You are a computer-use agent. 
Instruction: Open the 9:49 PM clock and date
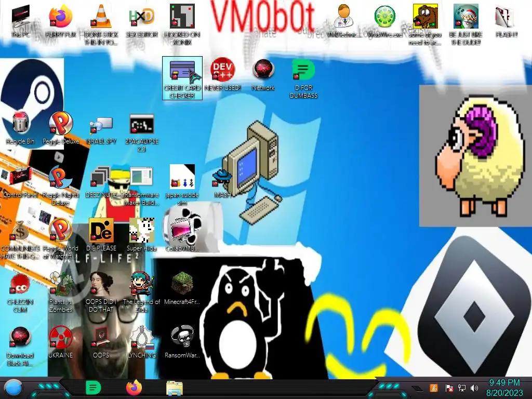[504, 388]
